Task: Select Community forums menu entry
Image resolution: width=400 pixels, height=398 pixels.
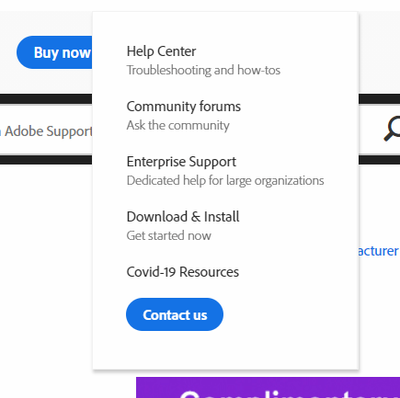Action: coord(183,107)
